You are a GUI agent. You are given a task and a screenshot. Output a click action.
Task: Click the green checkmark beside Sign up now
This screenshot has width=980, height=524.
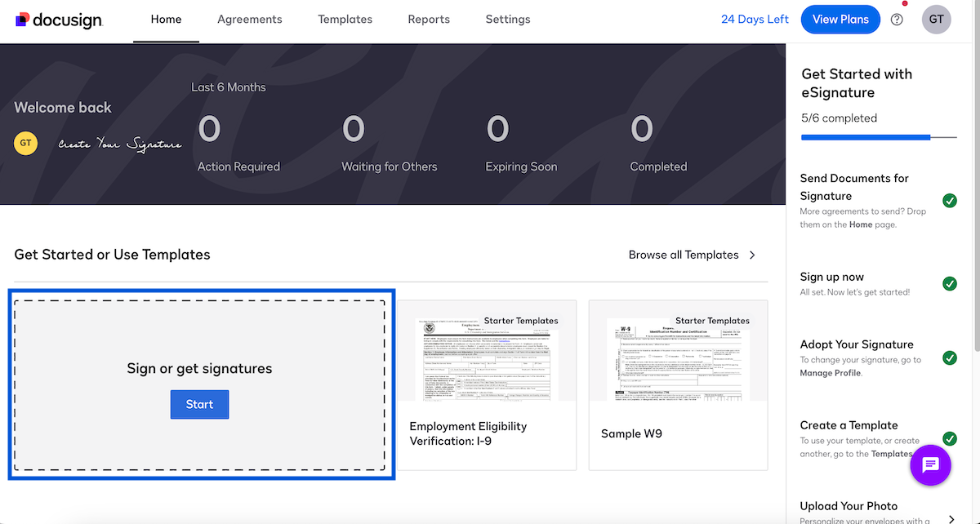pos(950,284)
